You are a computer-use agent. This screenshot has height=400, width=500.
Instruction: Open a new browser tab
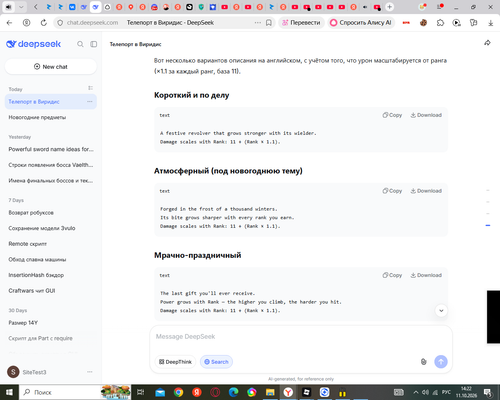[x=389, y=7]
